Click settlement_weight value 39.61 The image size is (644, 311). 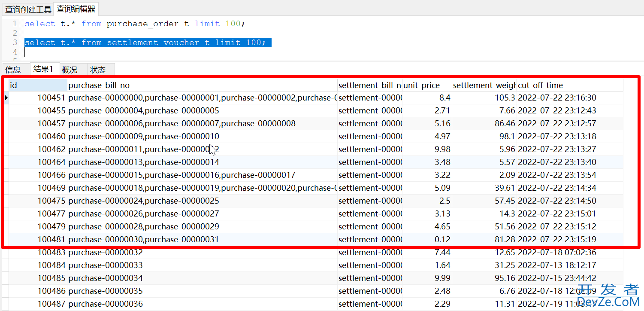tap(484, 188)
